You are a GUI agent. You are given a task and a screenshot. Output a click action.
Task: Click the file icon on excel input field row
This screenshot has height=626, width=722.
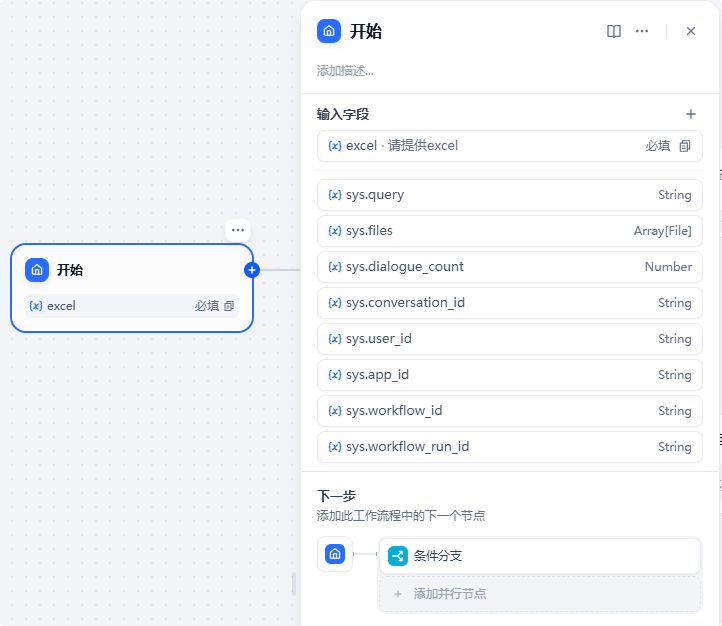(685, 146)
